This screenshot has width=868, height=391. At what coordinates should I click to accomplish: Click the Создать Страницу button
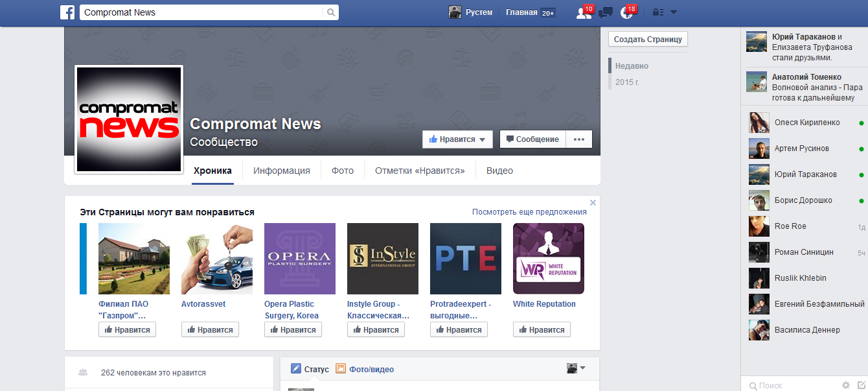point(648,40)
